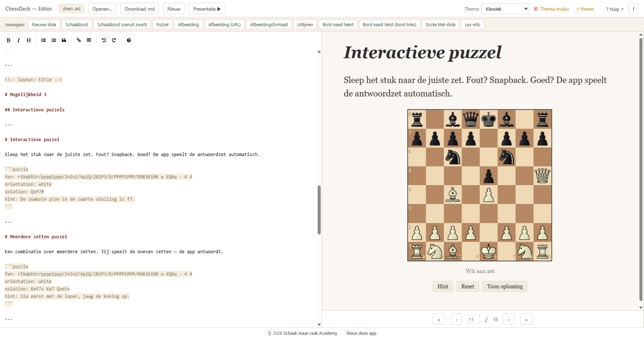Image resolution: width=644 pixels, height=338 pixels.
Task: Go to the previous slide
Action: coord(456,319)
